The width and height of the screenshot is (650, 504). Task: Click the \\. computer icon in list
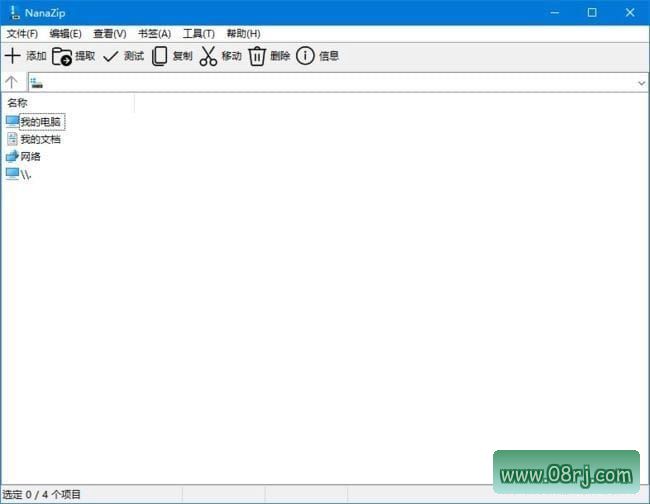click(12, 174)
